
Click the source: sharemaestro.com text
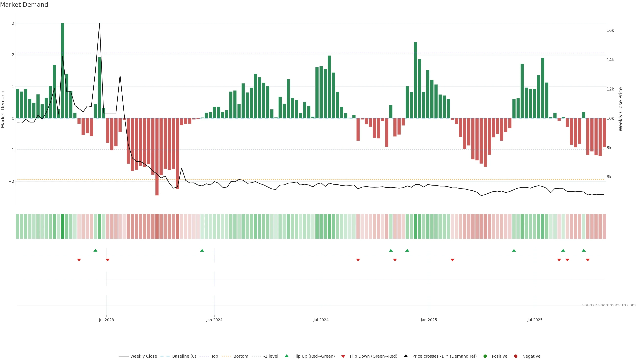[609, 305]
